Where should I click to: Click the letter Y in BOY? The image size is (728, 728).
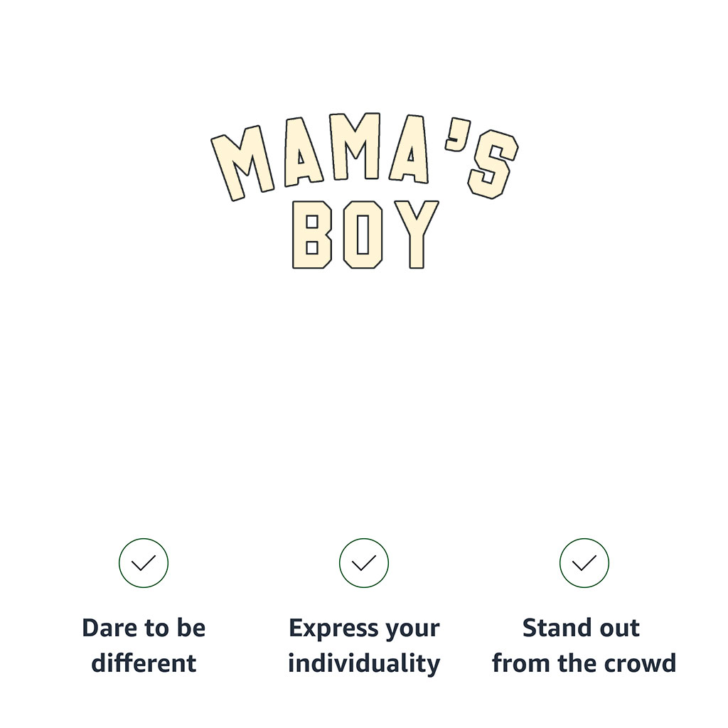(x=417, y=233)
